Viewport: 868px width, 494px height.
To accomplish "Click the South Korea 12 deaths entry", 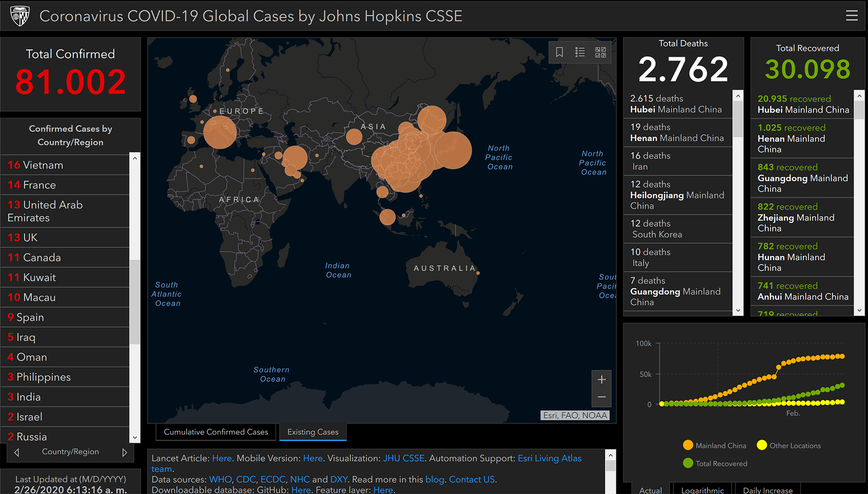I will 678,229.
